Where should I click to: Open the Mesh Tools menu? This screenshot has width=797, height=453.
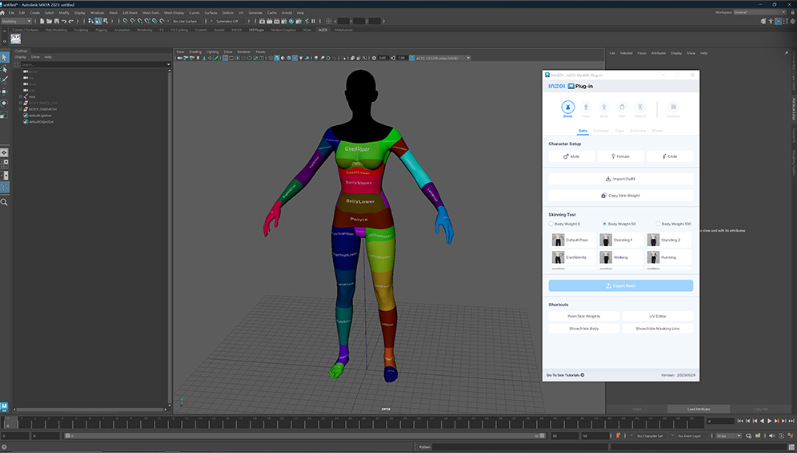[150, 13]
